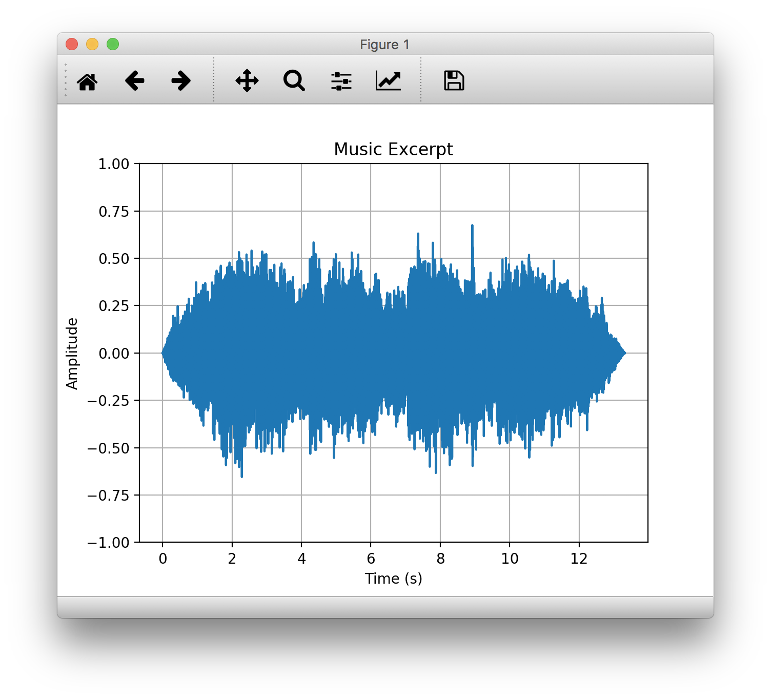Save the figure with the disk icon
Viewport: 771px width, 700px height.
[453, 80]
